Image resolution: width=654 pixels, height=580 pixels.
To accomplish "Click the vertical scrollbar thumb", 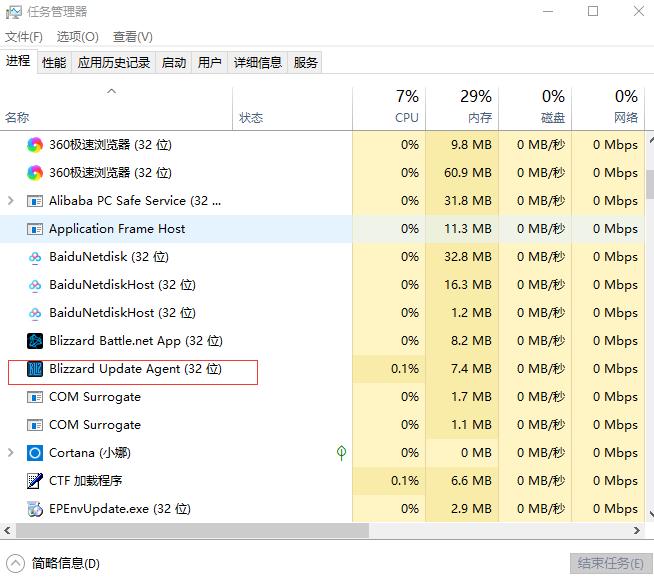I will click(x=651, y=183).
